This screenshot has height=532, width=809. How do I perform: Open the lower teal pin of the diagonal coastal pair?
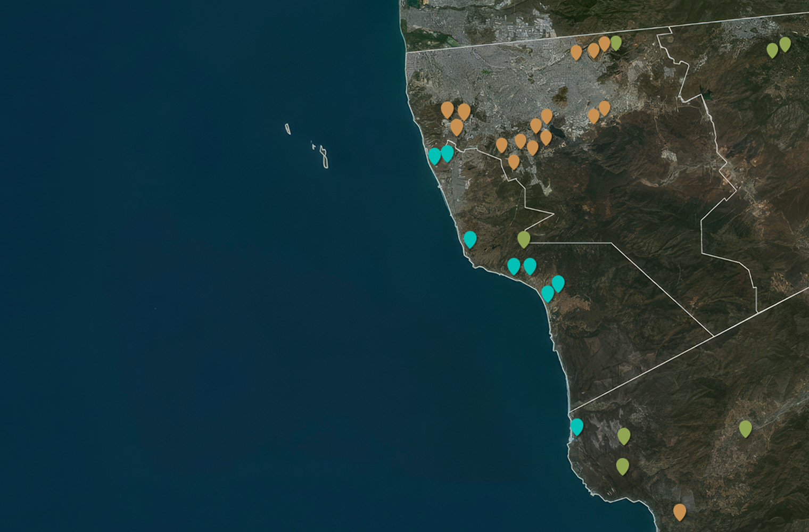548,294
